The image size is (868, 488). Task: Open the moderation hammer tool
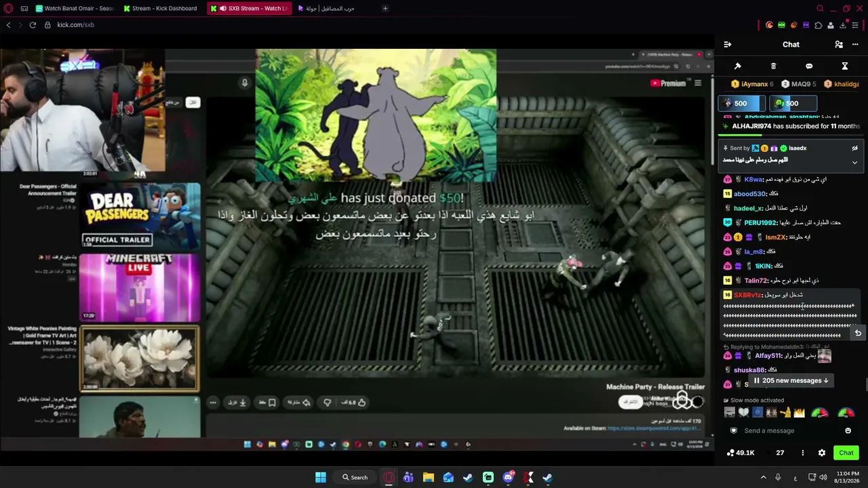click(738, 66)
